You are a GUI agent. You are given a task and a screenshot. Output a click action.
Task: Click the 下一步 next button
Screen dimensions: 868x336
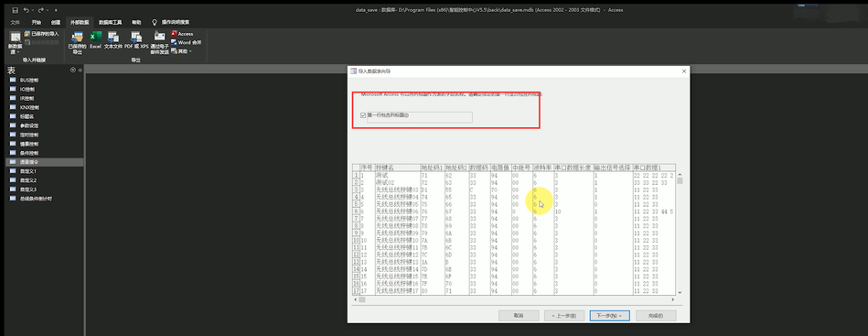click(x=610, y=316)
